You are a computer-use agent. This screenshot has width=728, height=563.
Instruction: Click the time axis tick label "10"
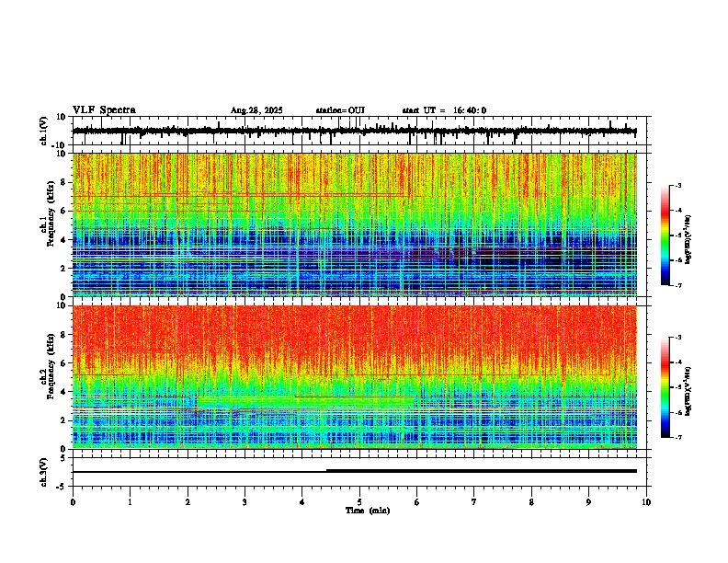[x=646, y=502]
